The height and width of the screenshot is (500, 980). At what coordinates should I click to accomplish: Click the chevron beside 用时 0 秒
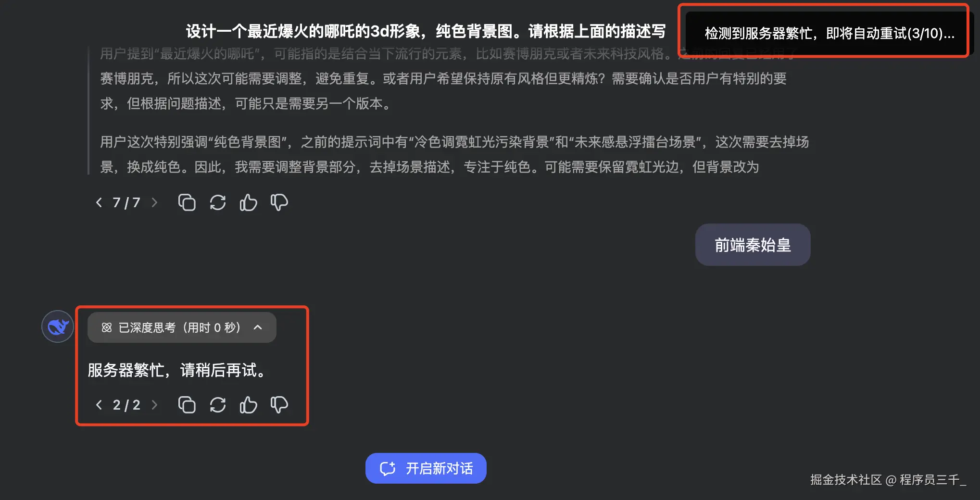click(258, 327)
